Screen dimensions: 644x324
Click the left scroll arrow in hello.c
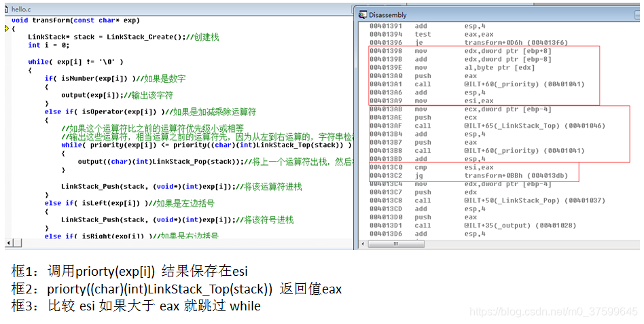pyautogui.click(x=9, y=242)
